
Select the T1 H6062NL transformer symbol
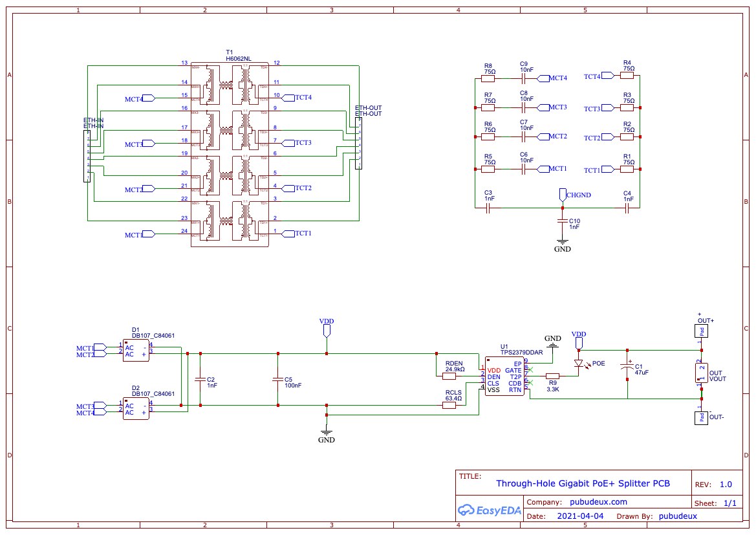pyautogui.click(x=230, y=155)
